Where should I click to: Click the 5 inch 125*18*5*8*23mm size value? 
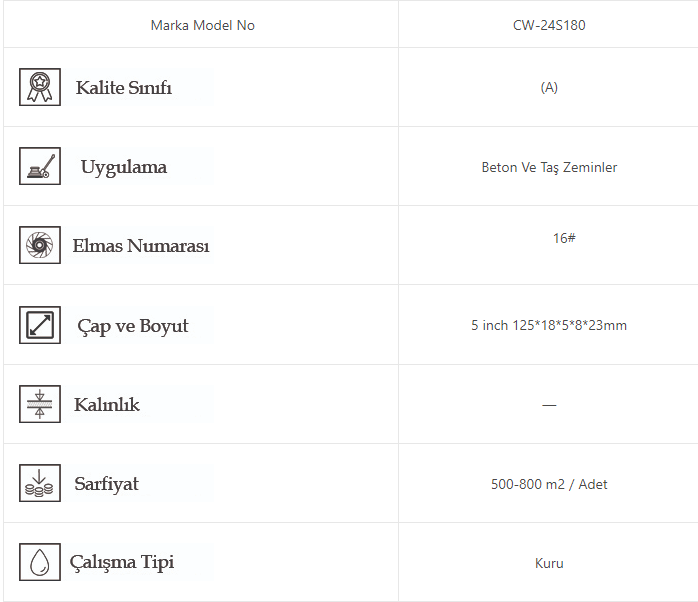tap(549, 325)
